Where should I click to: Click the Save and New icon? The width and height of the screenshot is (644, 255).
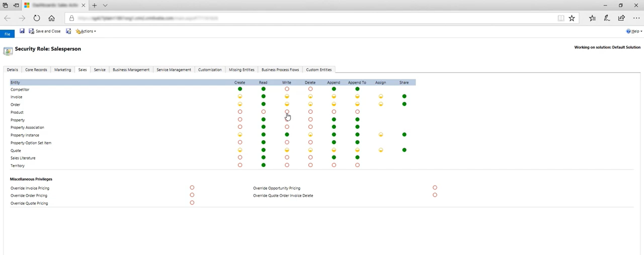68,31
